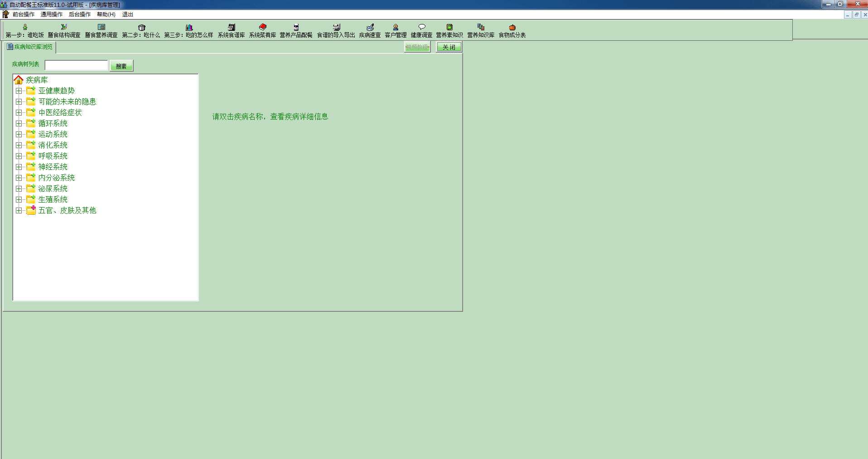Select the 消化系统 tree label
The width and height of the screenshot is (868, 459).
pos(53,145)
